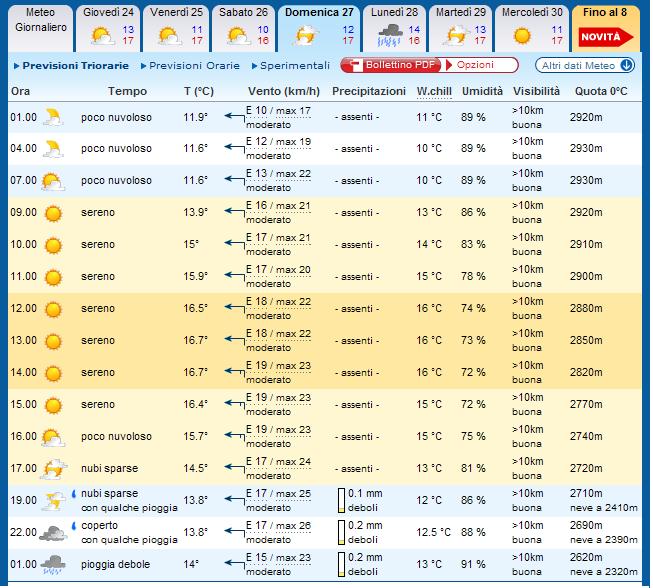Click the sun icon in the 14.00 row
Image resolution: width=653 pixels, height=588 pixels.
pos(53,374)
